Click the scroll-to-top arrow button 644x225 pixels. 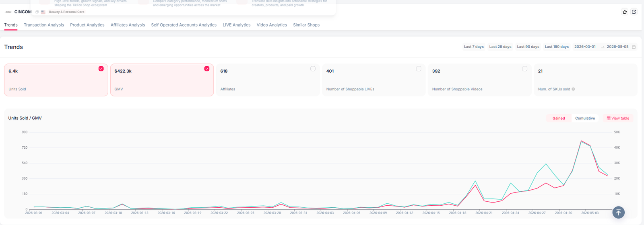[619, 212]
